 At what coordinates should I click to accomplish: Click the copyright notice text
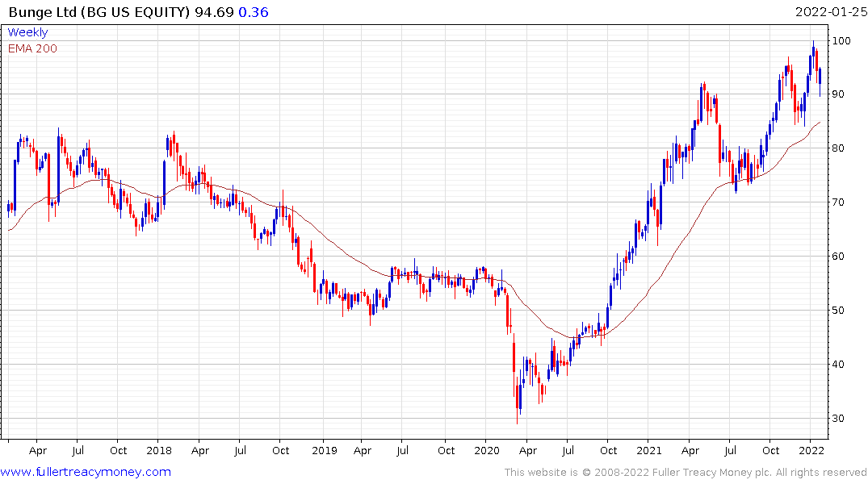pos(686,473)
